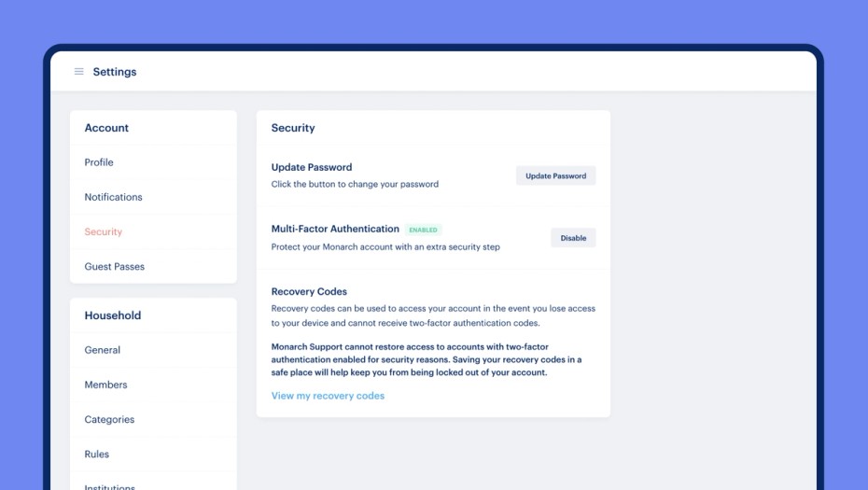868x490 pixels.
Task: Open the hamburger menu icon
Action: click(x=79, y=72)
